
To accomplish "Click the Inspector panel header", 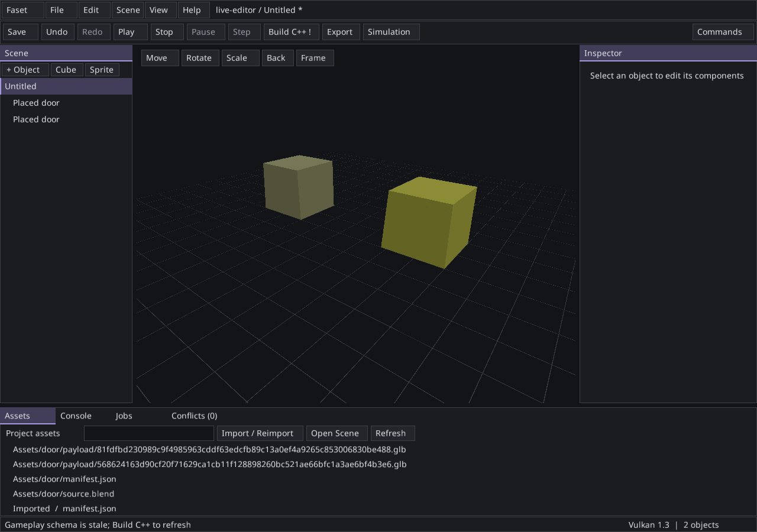I will 668,53.
